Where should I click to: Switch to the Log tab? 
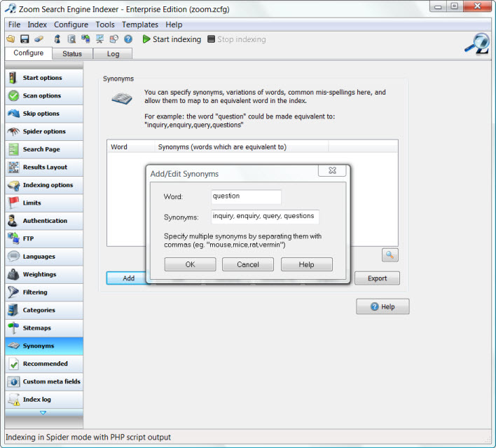click(x=113, y=54)
